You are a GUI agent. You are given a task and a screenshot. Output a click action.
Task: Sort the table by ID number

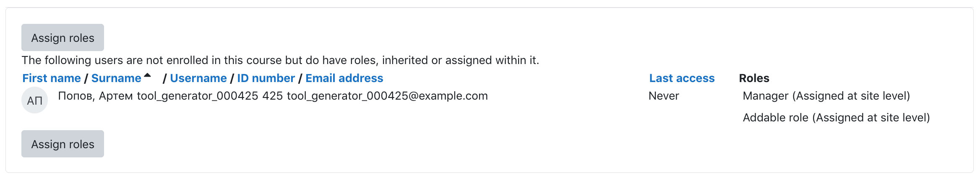click(x=266, y=78)
